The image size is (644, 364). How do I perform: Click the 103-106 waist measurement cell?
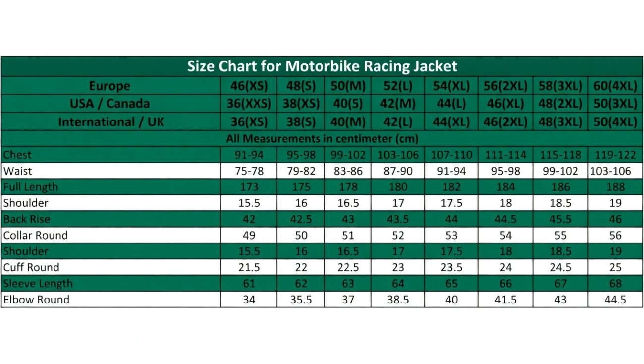pos(615,171)
